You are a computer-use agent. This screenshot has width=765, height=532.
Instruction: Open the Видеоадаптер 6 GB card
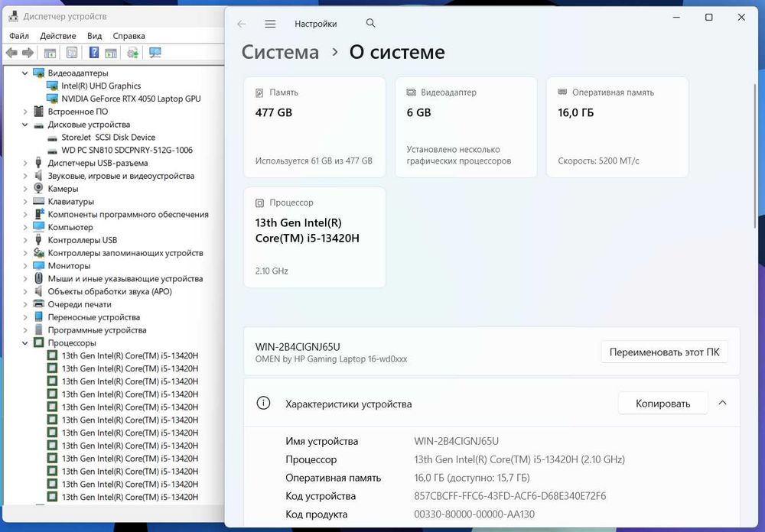pyautogui.click(x=466, y=128)
